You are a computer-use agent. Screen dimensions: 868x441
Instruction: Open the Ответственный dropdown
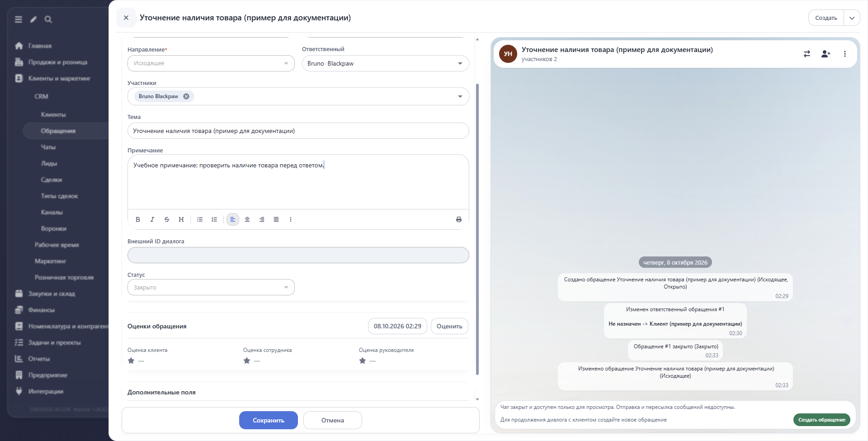point(386,63)
